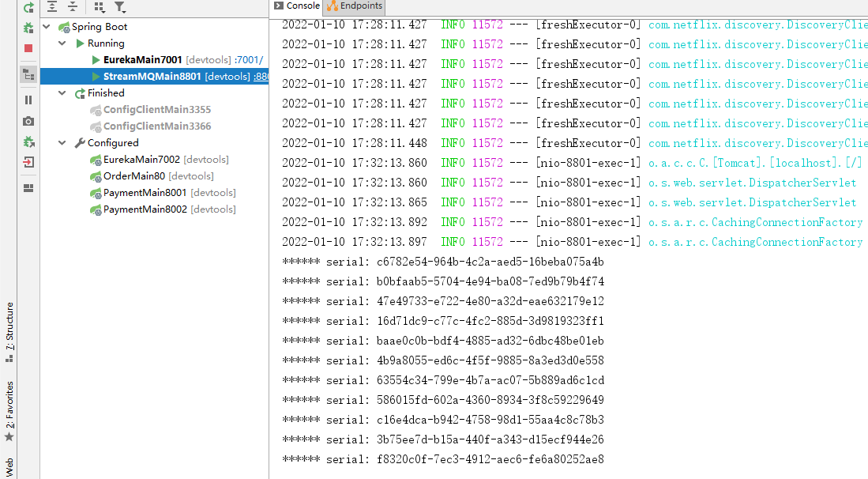Click the Configured group label
This screenshot has width=868, height=479.
(113, 143)
